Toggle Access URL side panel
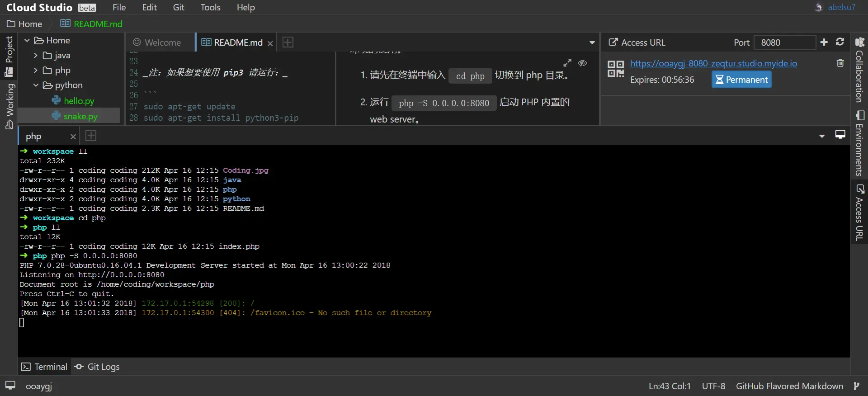Image resolution: width=868 pixels, height=396 pixels. [x=859, y=212]
